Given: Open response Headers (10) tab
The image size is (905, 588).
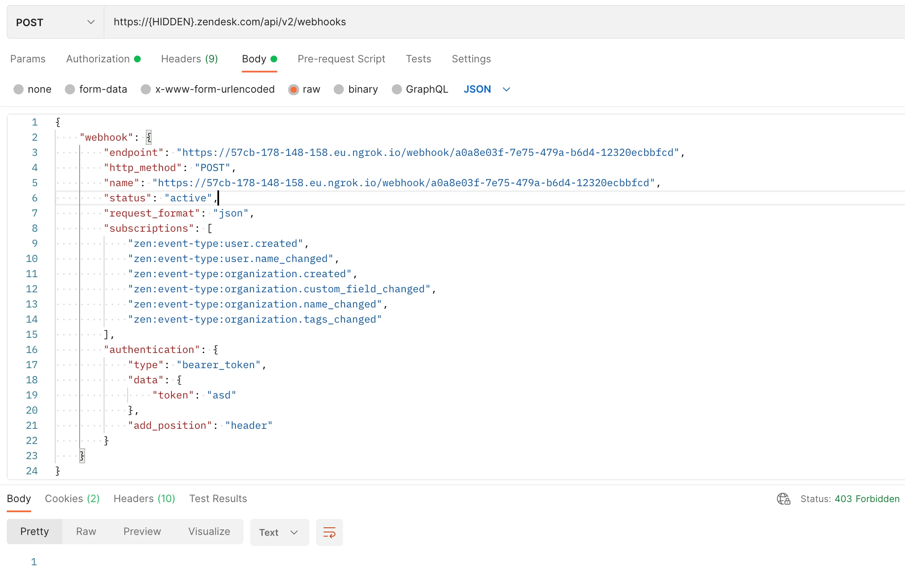Looking at the screenshot, I should coord(144,499).
